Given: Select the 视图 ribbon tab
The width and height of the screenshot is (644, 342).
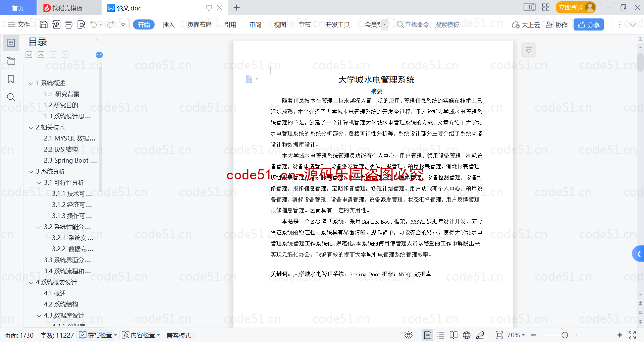Looking at the screenshot, I should pyautogui.click(x=280, y=24).
